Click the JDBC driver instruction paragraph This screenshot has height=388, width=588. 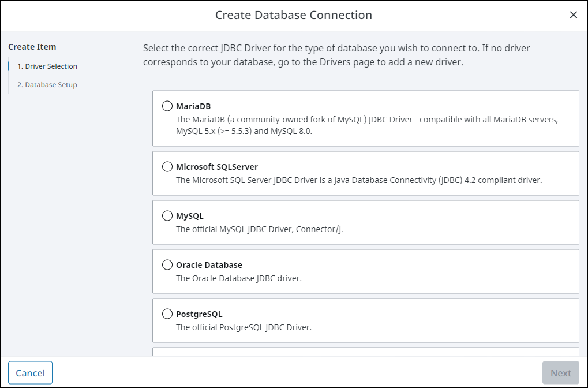[336, 55]
